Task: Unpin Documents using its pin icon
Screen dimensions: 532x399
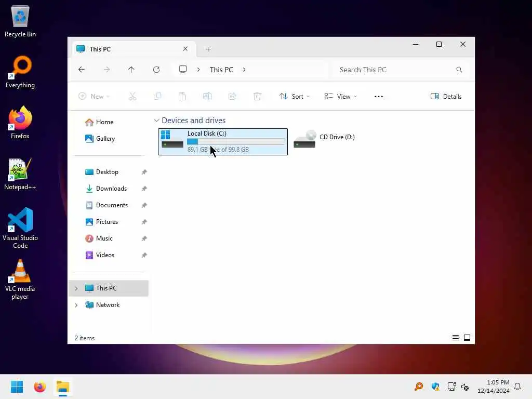Action: (144, 205)
